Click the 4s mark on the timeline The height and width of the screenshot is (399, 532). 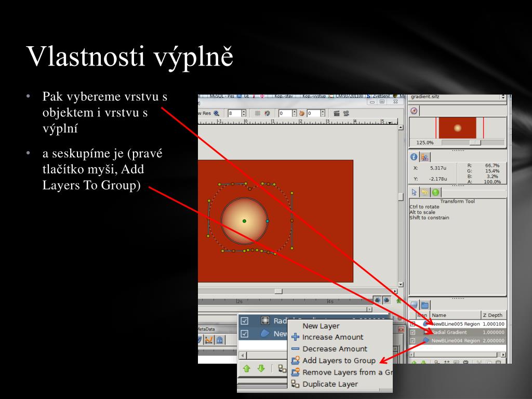[330, 301]
